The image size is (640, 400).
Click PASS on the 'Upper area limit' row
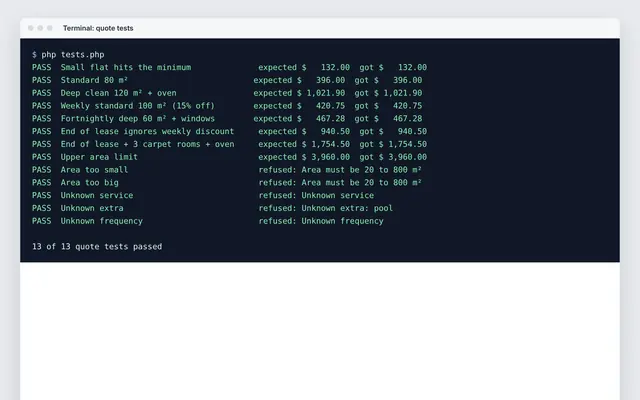coord(42,157)
